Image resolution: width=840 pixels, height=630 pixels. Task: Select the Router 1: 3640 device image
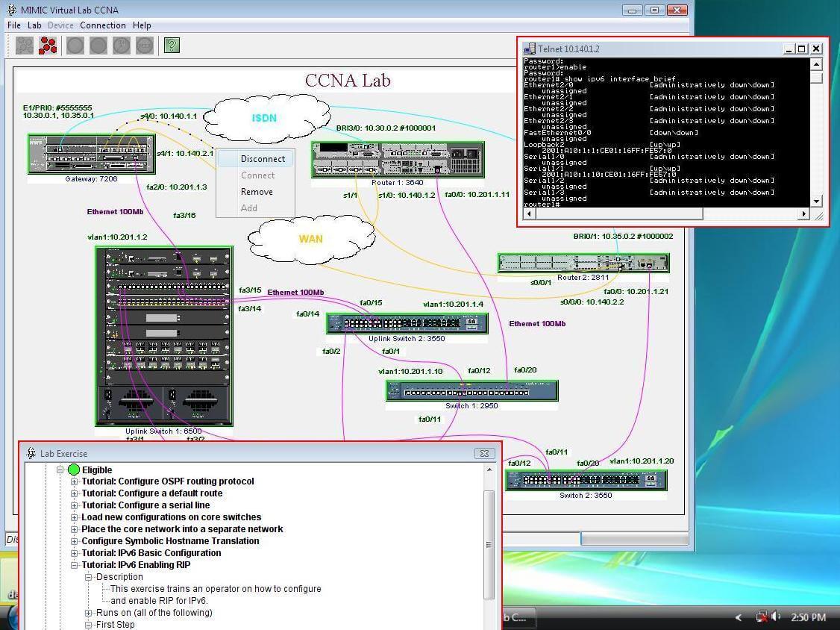(398, 160)
